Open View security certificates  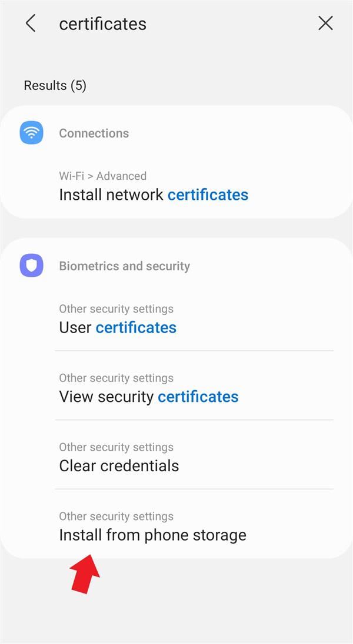click(148, 397)
